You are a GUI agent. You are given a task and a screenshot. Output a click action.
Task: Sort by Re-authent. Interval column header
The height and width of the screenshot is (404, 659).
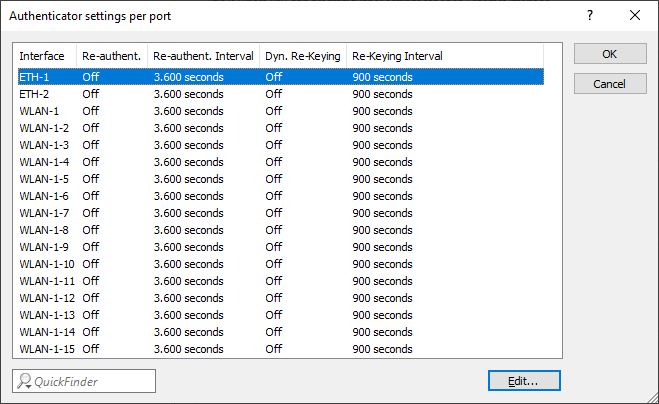203,57
